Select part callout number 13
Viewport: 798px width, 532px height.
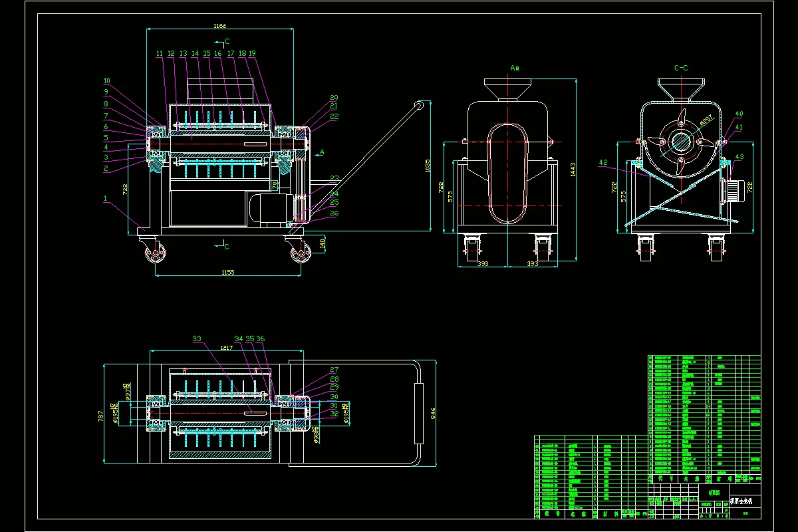click(x=183, y=53)
